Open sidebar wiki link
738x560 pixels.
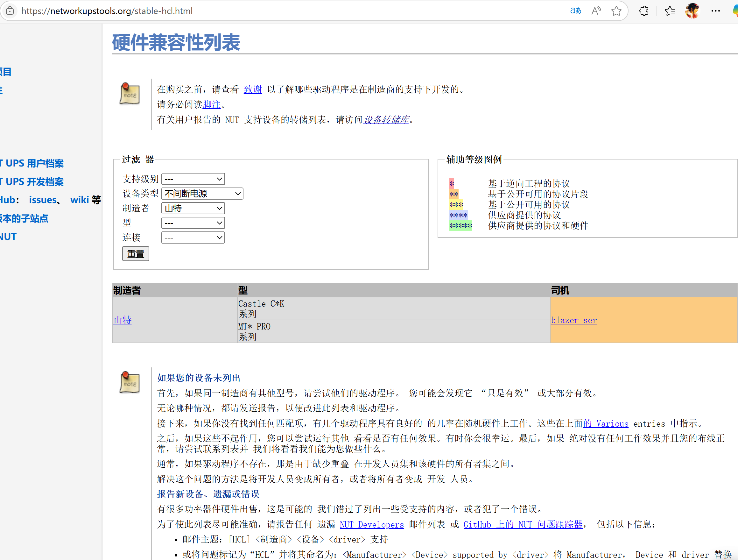80,200
